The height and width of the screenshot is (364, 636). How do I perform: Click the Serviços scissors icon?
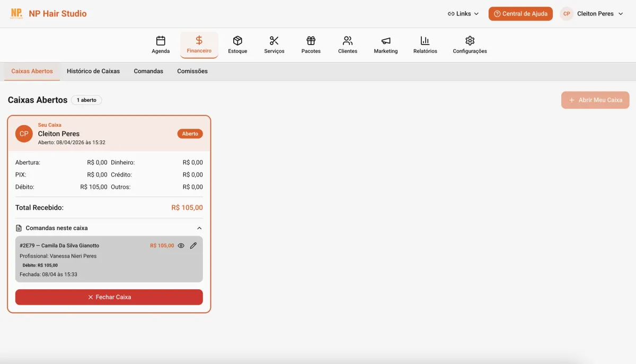point(274,40)
